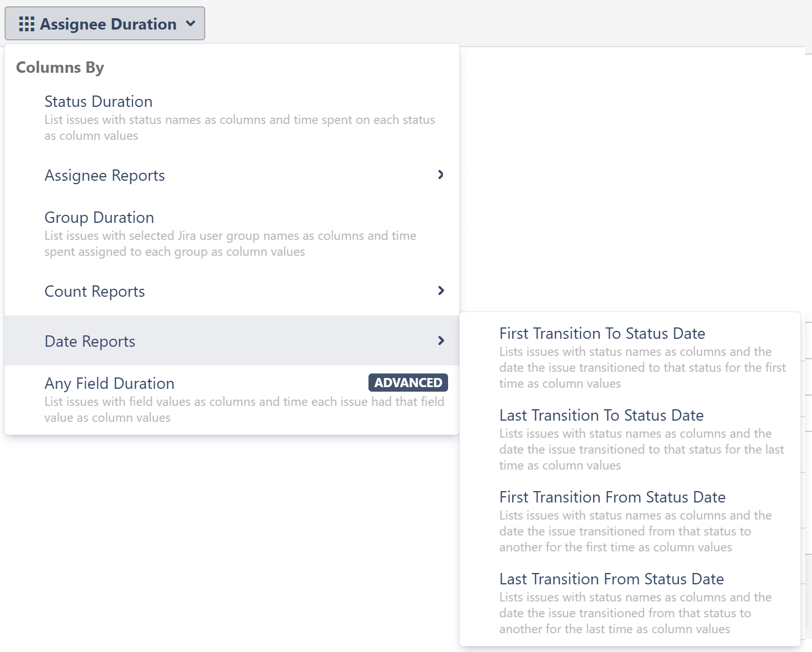This screenshot has width=812, height=652.
Task: Select the Group Duration report
Action: 99,217
